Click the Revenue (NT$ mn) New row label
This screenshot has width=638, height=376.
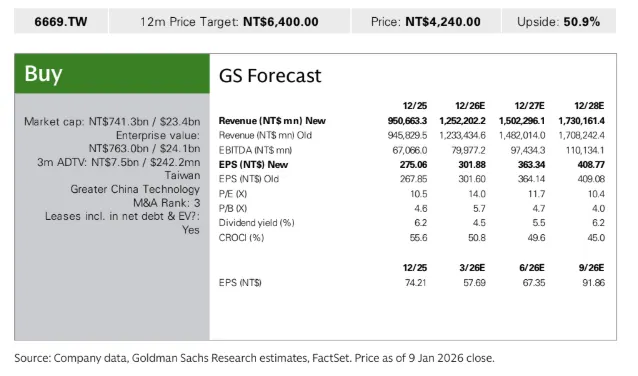[x=272, y=121]
